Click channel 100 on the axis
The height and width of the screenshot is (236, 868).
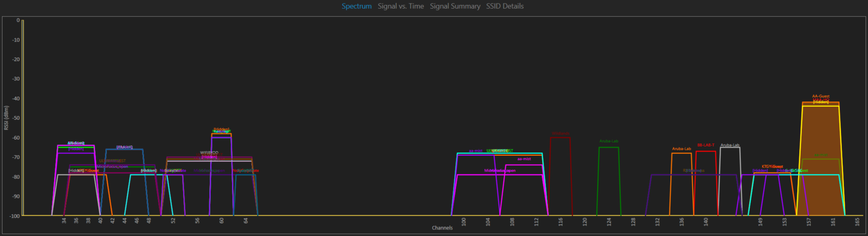click(464, 221)
